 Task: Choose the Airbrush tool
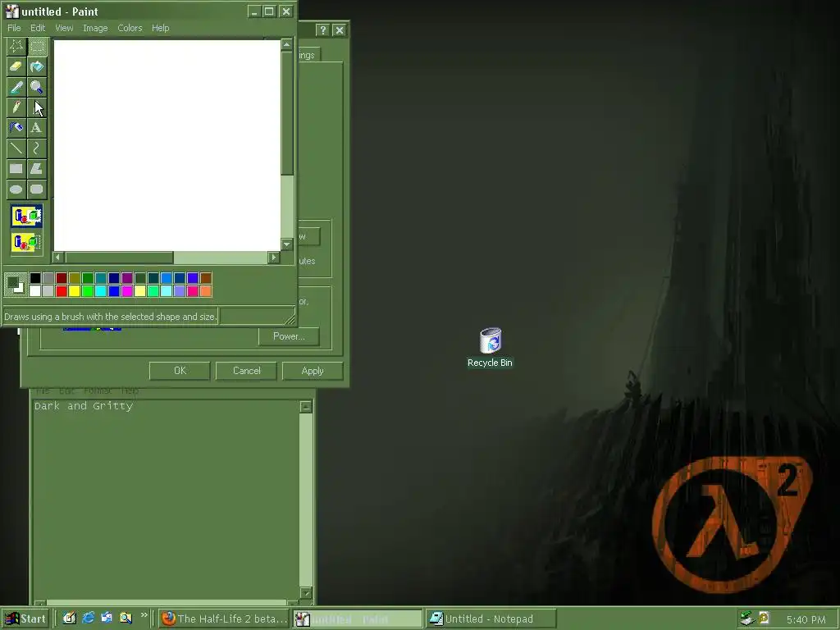(16, 127)
